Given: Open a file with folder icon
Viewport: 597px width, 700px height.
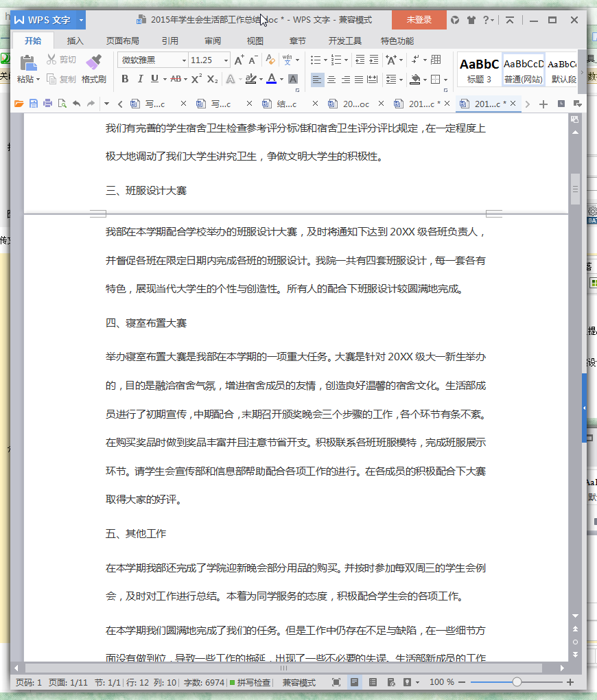Looking at the screenshot, I should [19, 104].
